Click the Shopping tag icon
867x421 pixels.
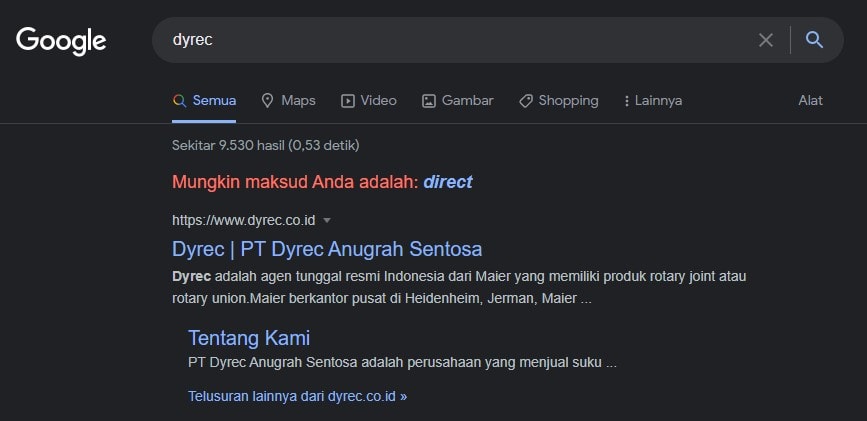526,101
